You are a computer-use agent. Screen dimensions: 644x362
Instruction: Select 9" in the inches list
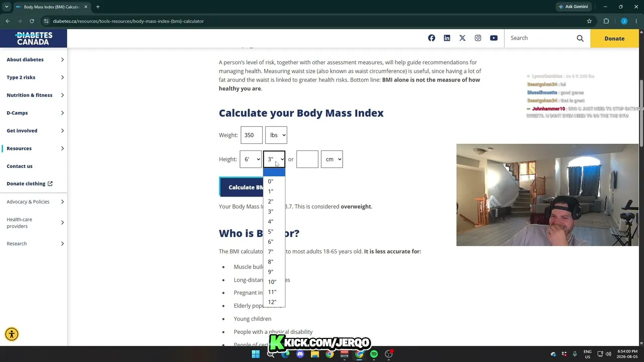[x=274, y=272]
